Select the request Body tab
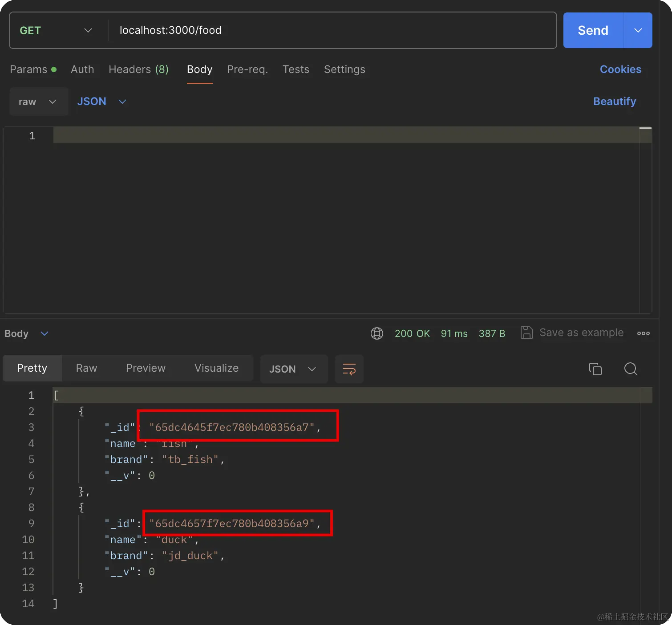The width and height of the screenshot is (672, 625). (200, 69)
